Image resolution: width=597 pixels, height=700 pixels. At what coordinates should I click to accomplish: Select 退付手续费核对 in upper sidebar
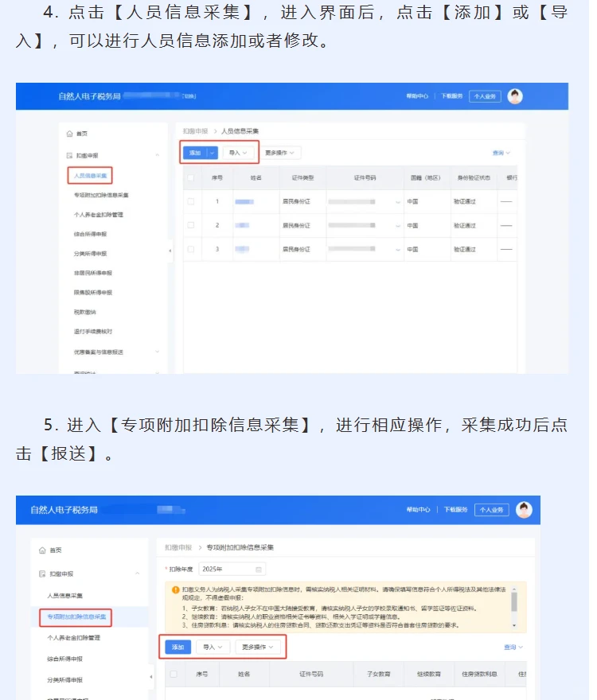tap(93, 332)
